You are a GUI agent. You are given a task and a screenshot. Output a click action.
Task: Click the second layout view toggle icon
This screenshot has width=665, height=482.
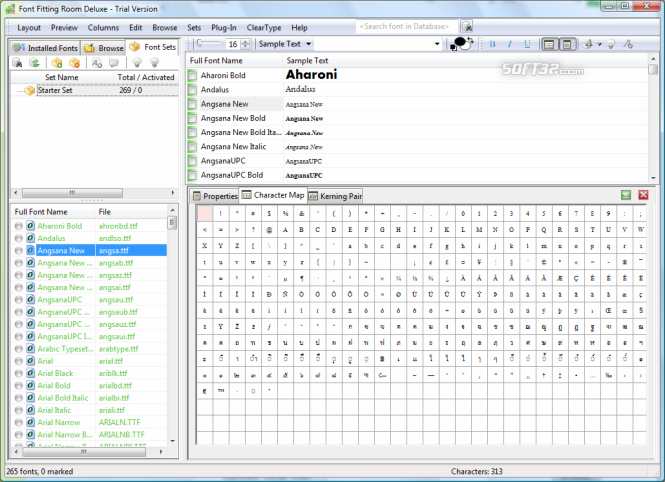pos(567,44)
